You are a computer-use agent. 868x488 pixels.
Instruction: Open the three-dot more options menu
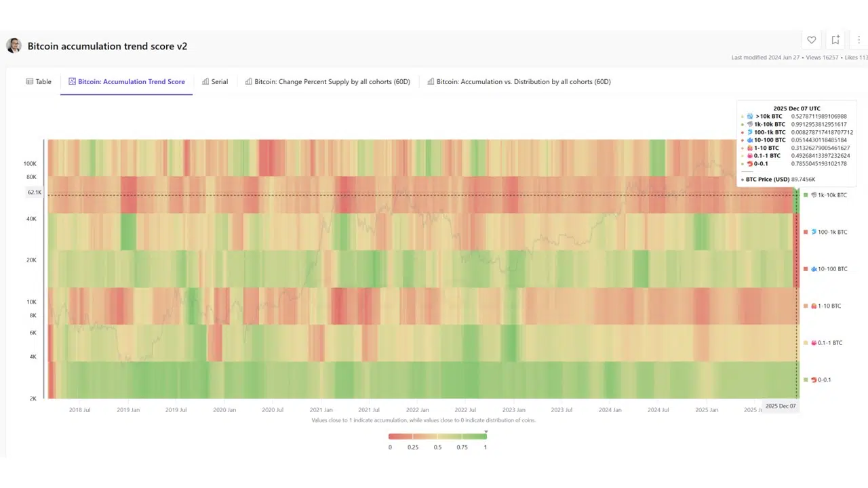(x=859, y=40)
